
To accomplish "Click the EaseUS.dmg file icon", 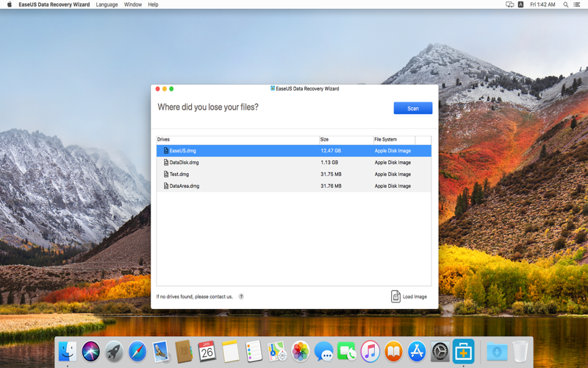I will pyautogui.click(x=166, y=151).
